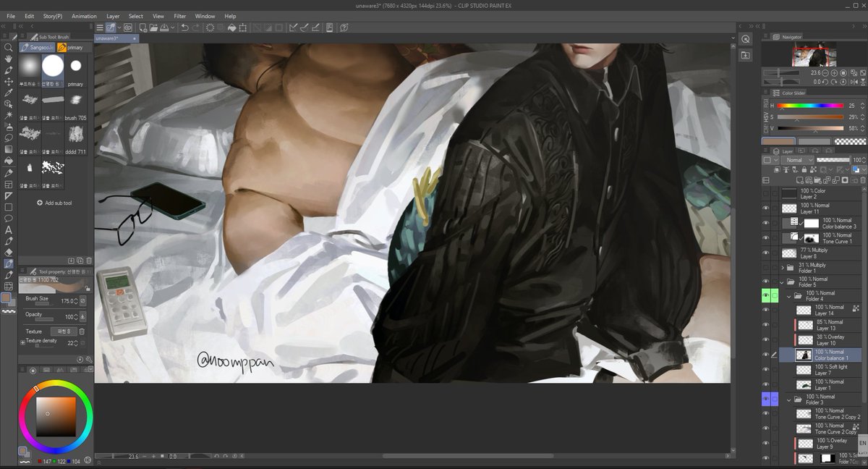Screen dimensions: 868x469
Task: Hide Layer 8 Multiply eye icon
Action: click(766, 253)
